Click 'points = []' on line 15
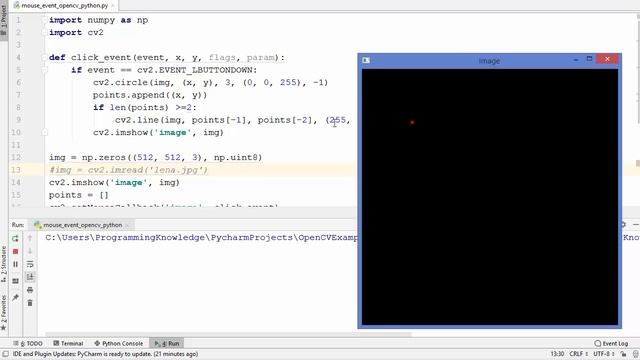Image resolution: width=640 pixels, height=360 pixels. pyautogui.click(x=78, y=195)
